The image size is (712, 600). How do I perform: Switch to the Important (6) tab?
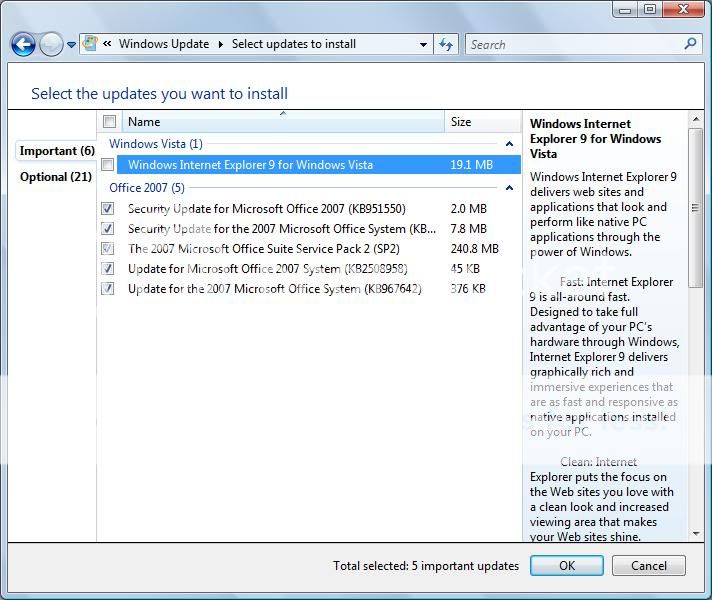click(x=57, y=151)
